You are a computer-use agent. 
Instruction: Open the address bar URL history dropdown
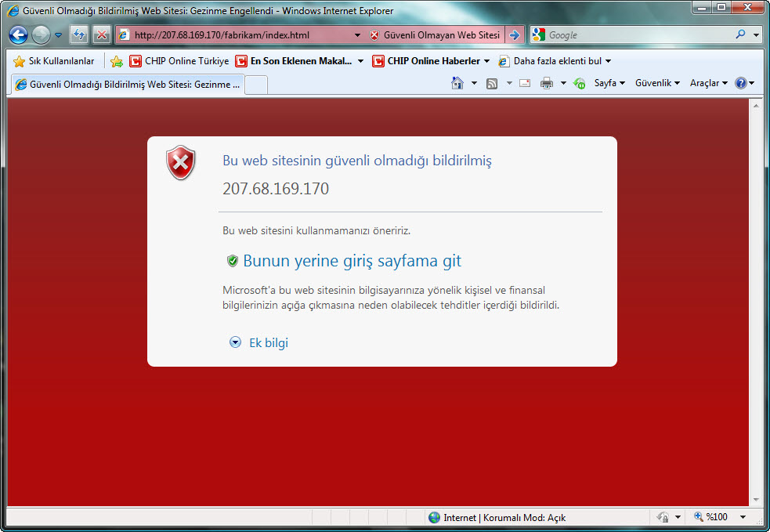(x=357, y=35)
